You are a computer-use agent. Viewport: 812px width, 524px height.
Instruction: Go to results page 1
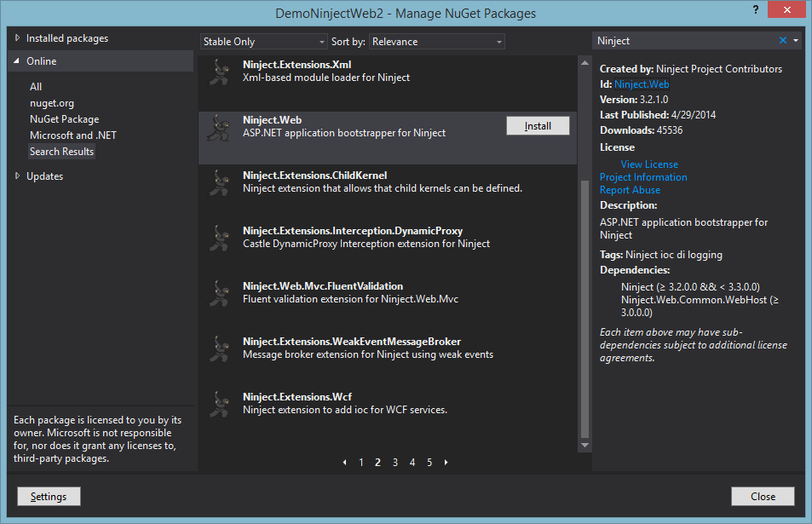[x=361, y=463]
